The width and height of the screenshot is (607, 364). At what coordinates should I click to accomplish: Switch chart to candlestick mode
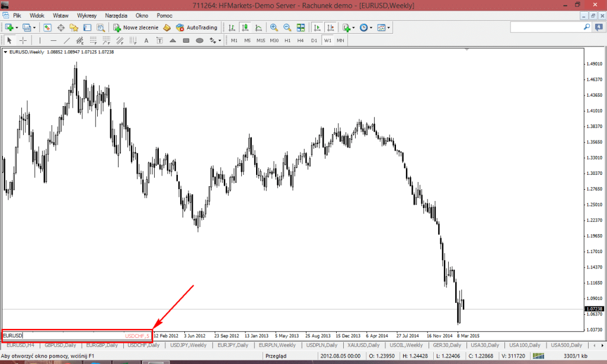(x=244, y=27)
